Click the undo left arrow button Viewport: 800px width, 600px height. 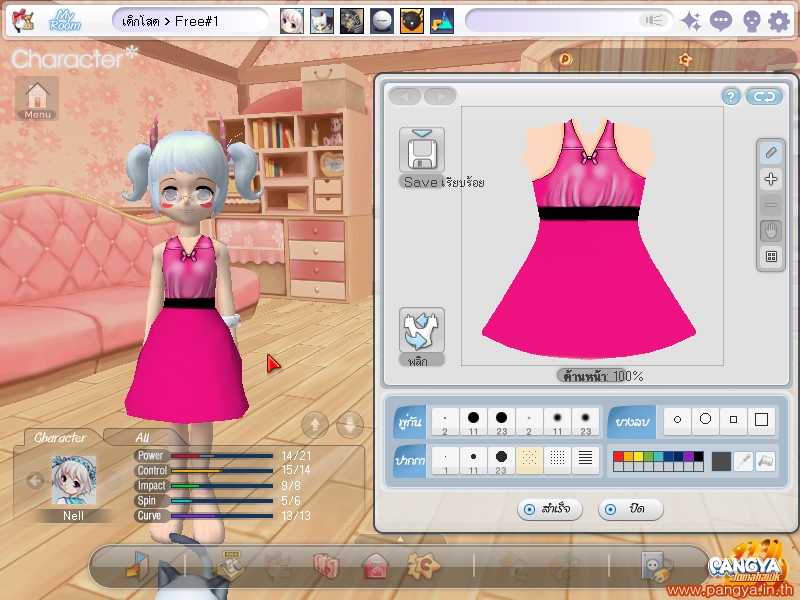[405, 96]
